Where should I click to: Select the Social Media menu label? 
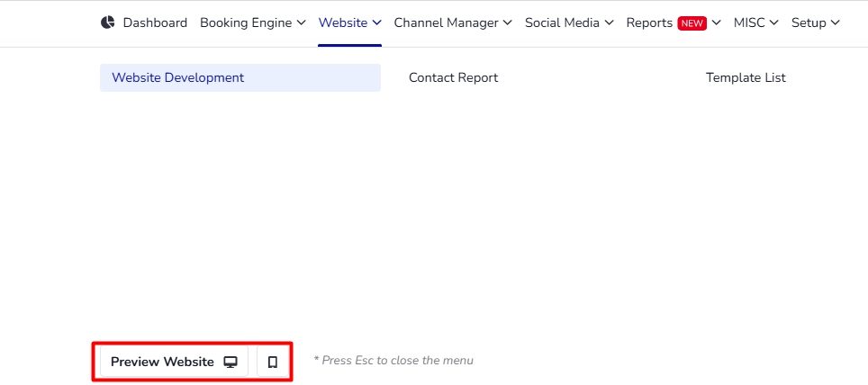[562, 22]
